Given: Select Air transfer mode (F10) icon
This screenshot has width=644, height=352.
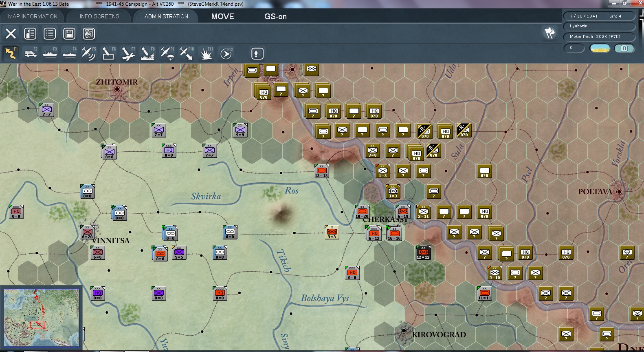Looking at the screenshot, I should 187,53.
